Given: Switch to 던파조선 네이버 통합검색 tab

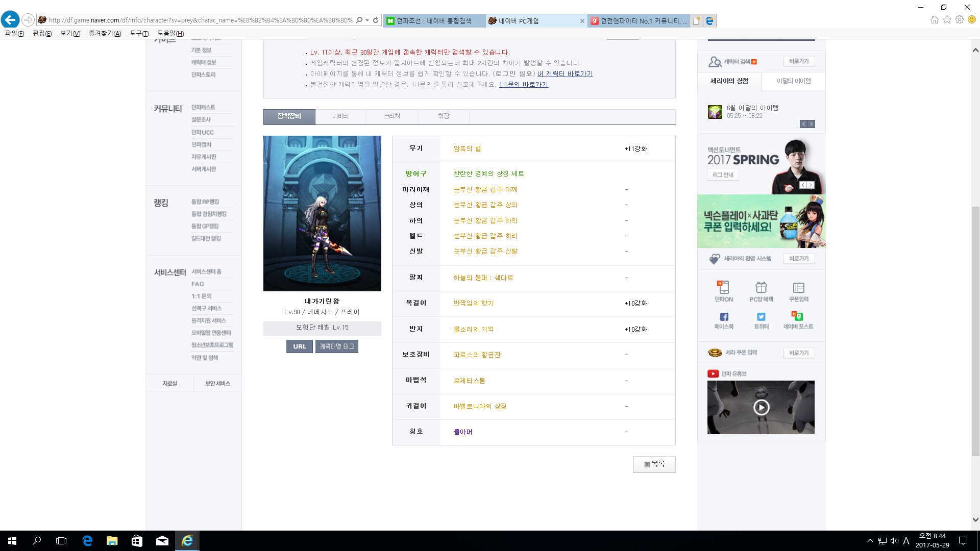Looking at the screenshot, I should click(434, 21).
